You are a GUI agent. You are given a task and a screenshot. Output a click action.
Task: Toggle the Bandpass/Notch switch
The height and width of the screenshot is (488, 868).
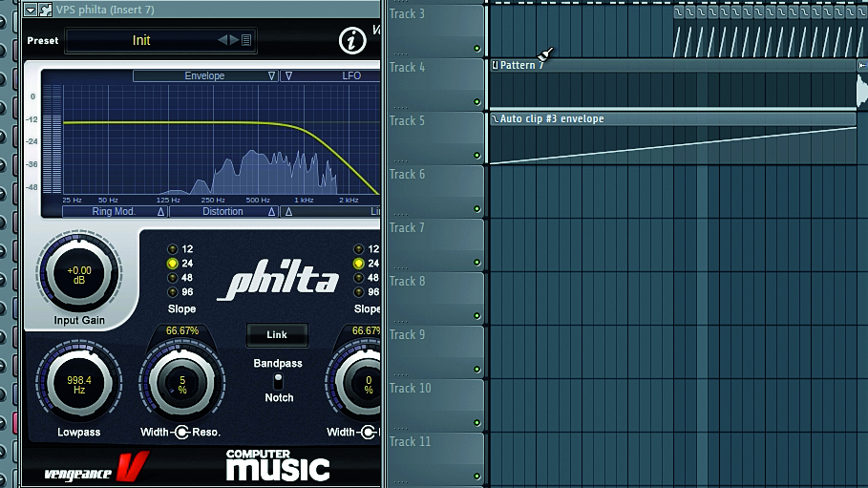[278, 380]
